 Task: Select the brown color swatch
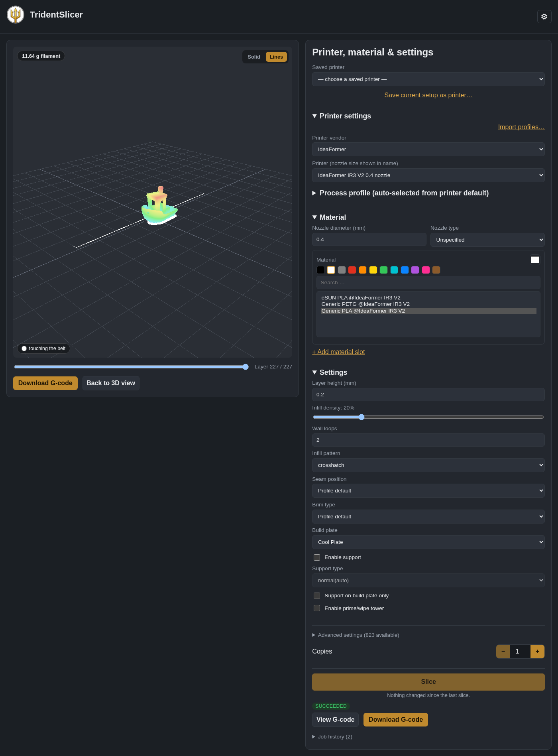click(436, 270)
